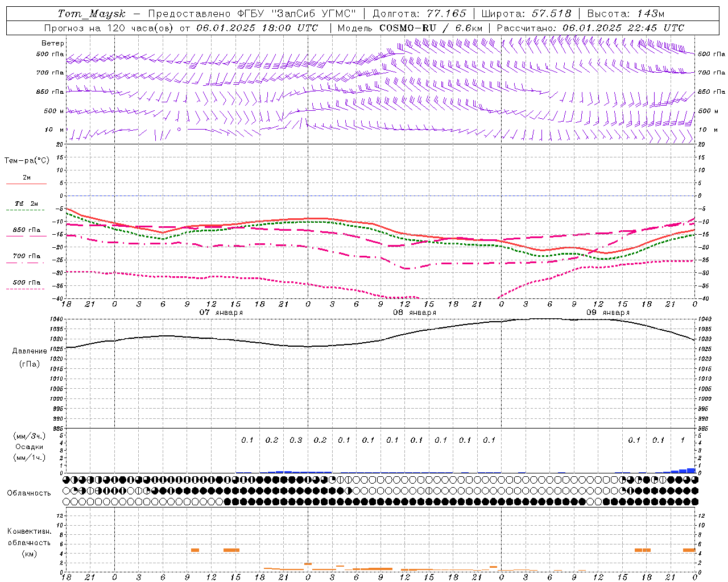This screenshot has height=582, width=728.
Task: Select the 10 м wind level label on left
Action: (x=55, y=130)
